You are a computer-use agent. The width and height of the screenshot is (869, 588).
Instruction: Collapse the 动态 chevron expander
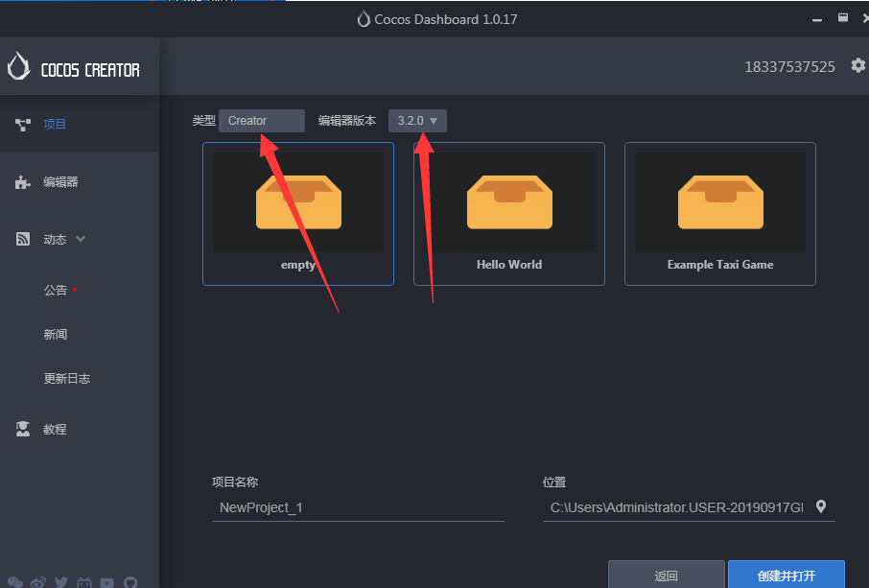pyautogui.click(x=81, y=239)
